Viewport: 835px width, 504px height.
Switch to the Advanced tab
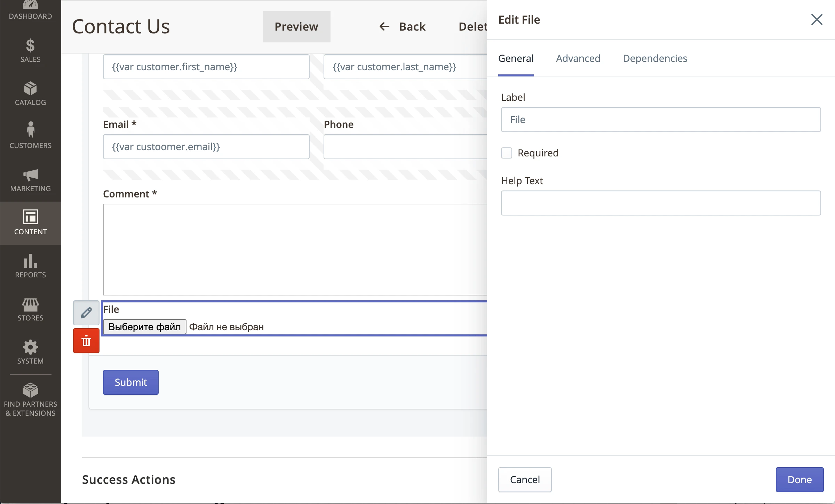click(578, 58)
